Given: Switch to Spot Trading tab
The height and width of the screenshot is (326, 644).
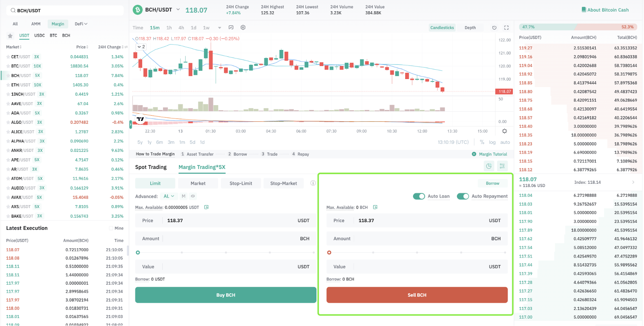Looking at the screenshot, I should tap(151, 167).
